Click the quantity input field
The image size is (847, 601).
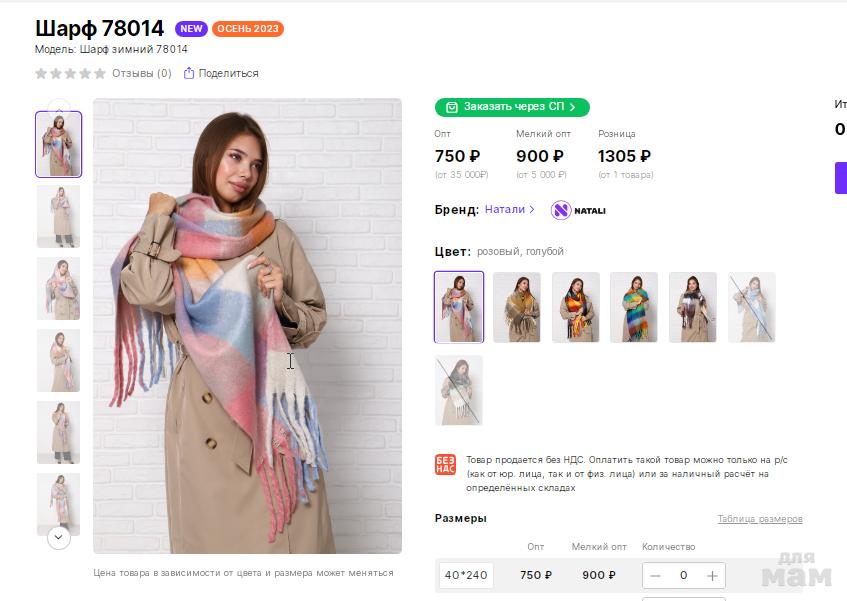click(x=684, y=575)
